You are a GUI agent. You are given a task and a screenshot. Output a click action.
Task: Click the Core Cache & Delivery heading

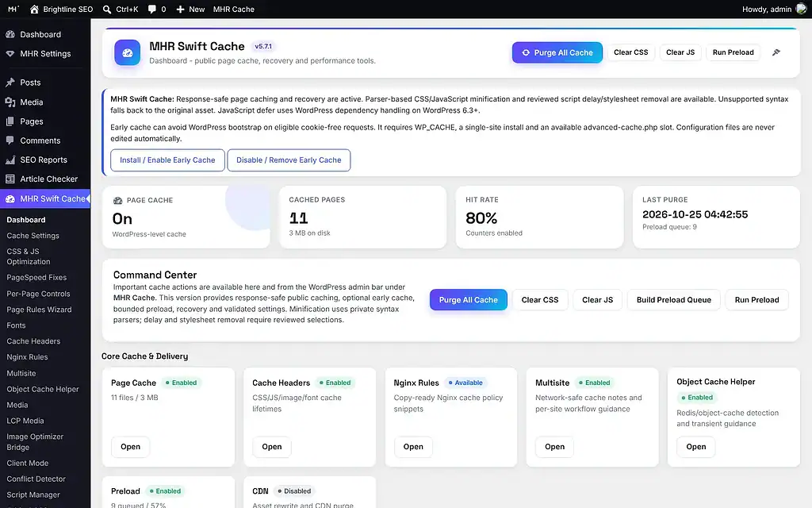144,356
